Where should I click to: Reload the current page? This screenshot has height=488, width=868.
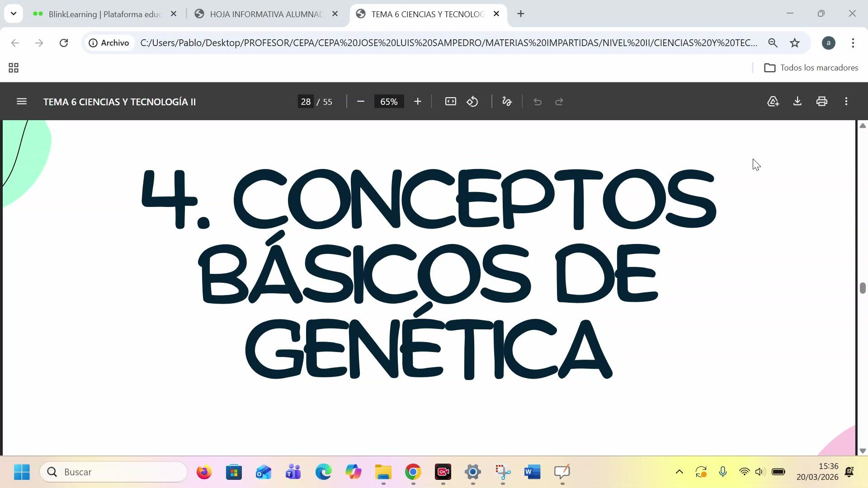tap(64, 43)
